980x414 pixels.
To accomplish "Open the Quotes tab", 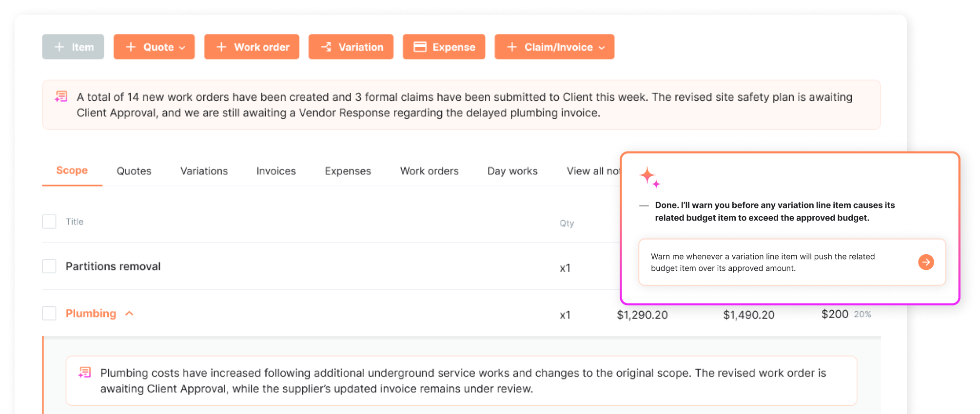I will coord(134,171).
